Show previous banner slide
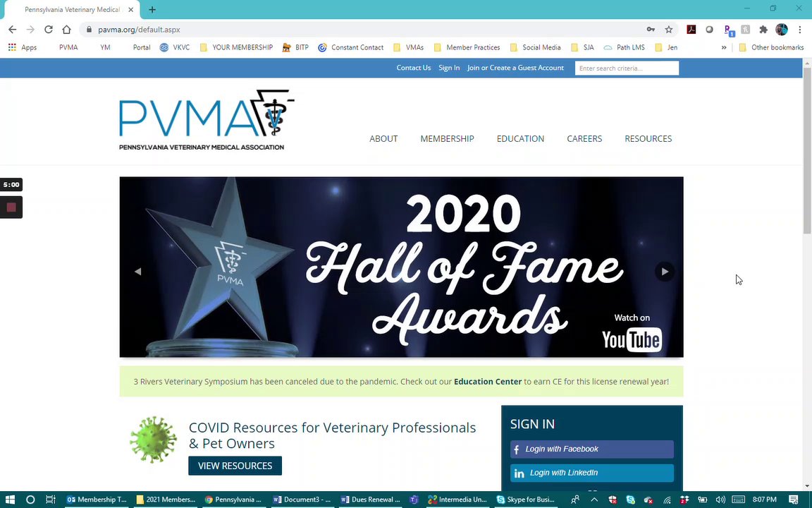 [137, 272]
